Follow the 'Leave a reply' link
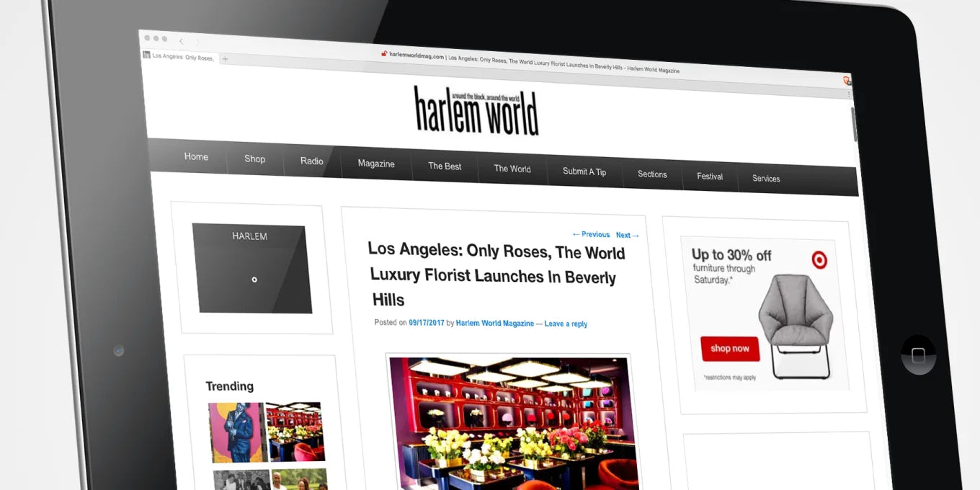 tap(566, 324)
